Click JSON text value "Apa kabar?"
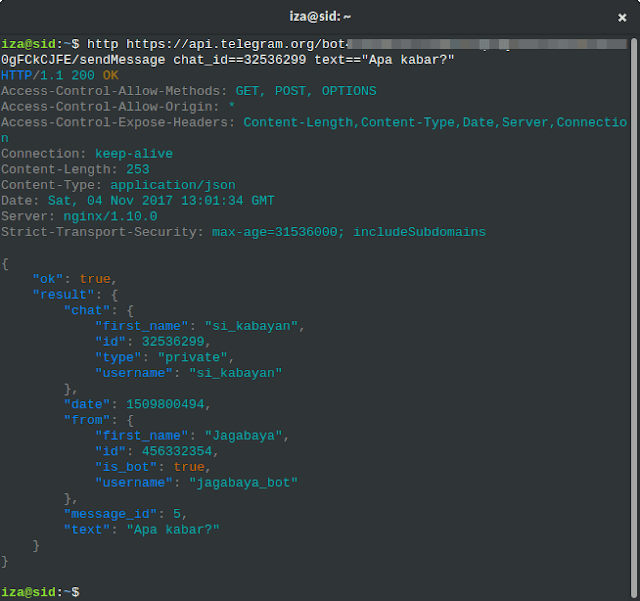Screen dimensions: 640x601 [173, 530]
